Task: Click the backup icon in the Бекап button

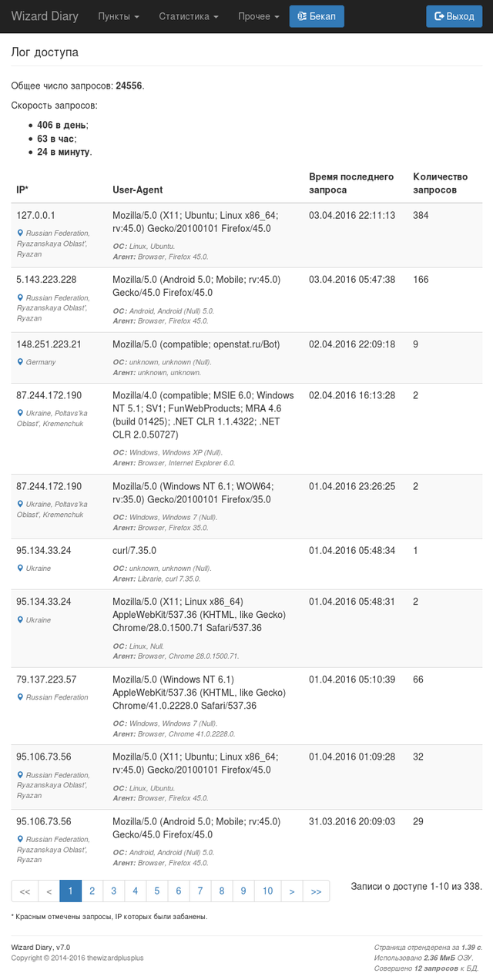Action: point(302,16)
